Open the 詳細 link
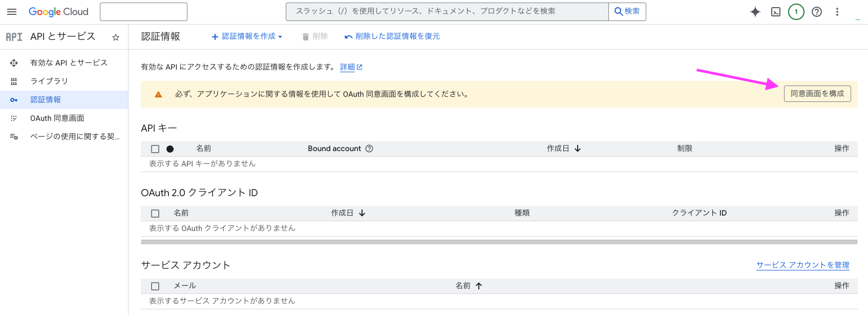The height and width of the screenshot is (316, 868). coord(347,67)
